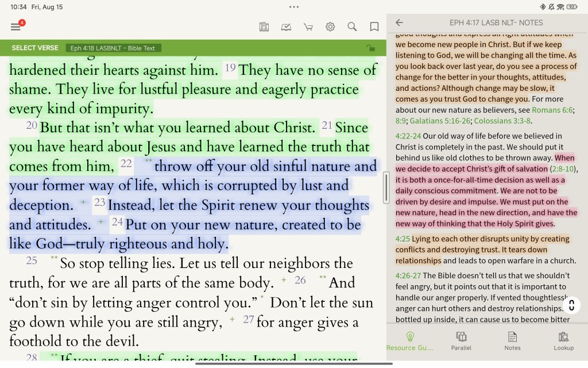The width and height of the screenshot is (588, 368).
Task: Grab the split-pane divider handle
Action: 386,187
